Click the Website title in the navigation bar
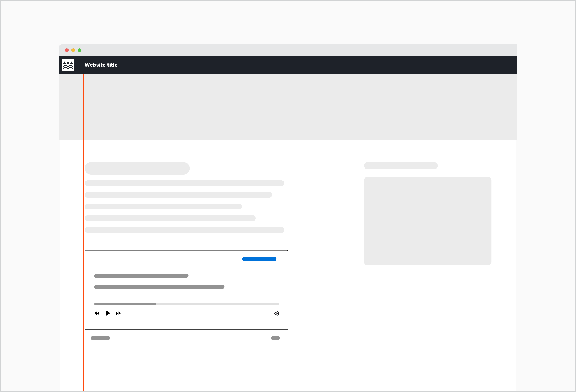 tap(101, 65)
